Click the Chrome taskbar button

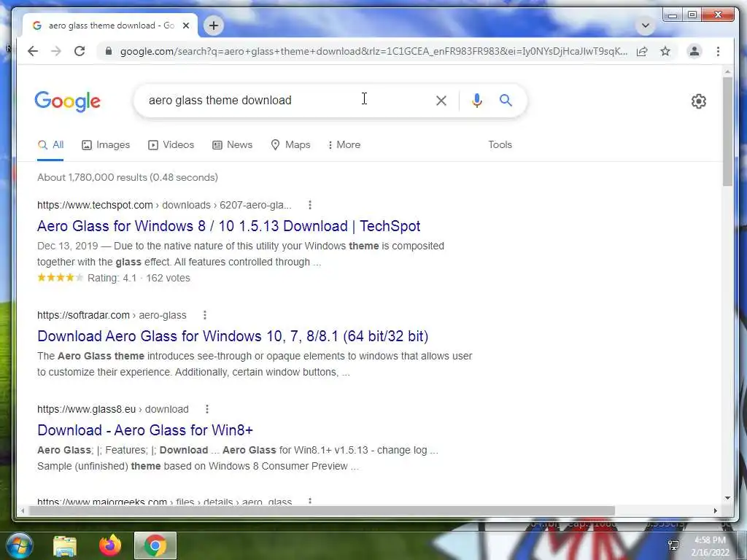[155, 545]
